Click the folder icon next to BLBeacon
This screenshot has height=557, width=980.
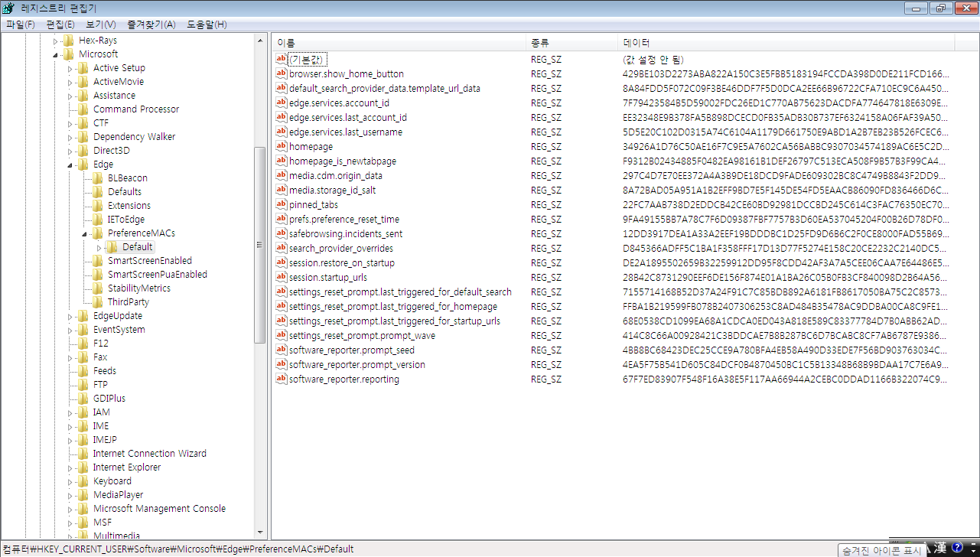pos(98,178)
